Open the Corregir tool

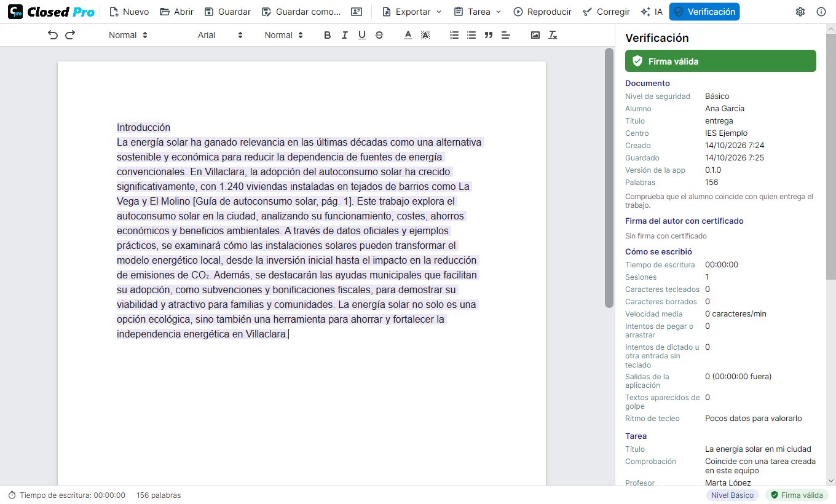(606, 12)
